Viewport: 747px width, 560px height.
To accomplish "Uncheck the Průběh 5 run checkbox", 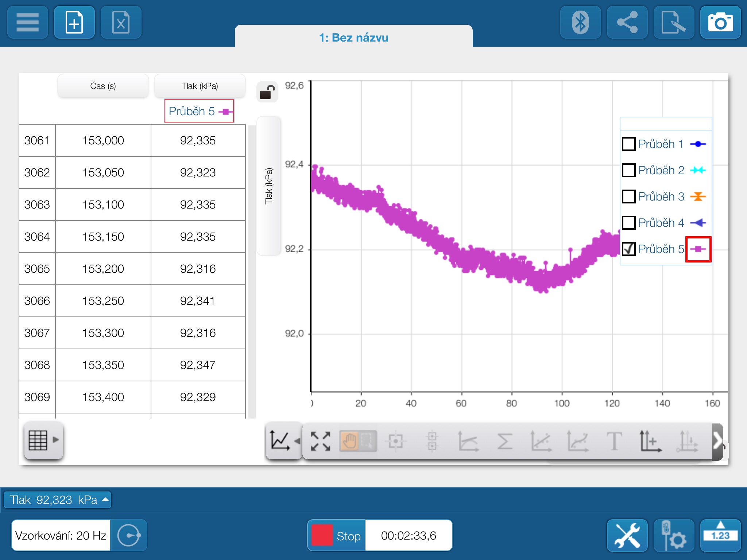I will [628, 249].
